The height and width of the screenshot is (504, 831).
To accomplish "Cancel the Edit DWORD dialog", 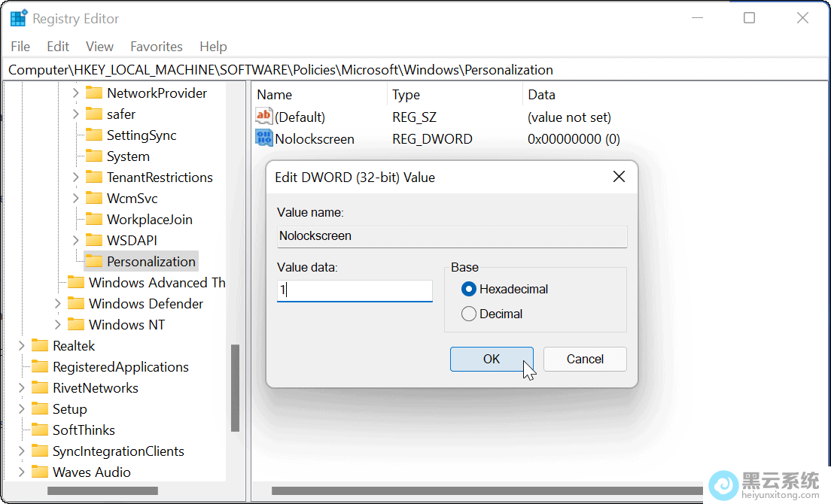I will [x=585, y=359].
